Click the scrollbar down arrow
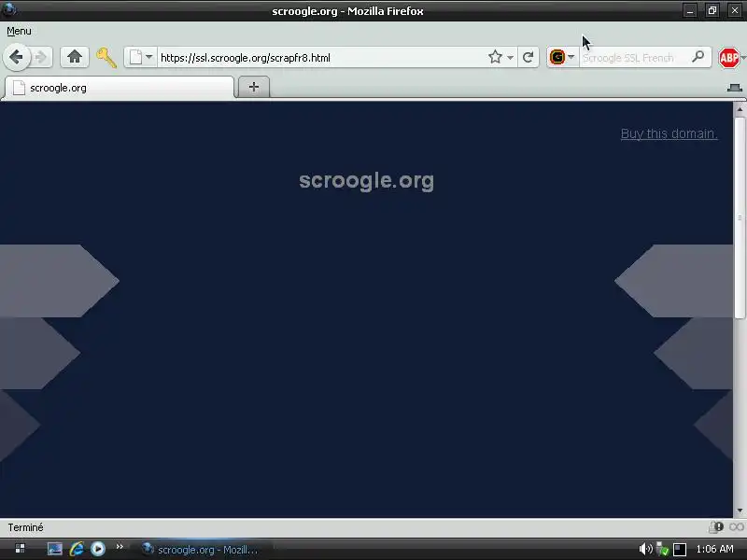Image resolution: width=747 pixels, height=560 pixels. [x=740, y=511]
